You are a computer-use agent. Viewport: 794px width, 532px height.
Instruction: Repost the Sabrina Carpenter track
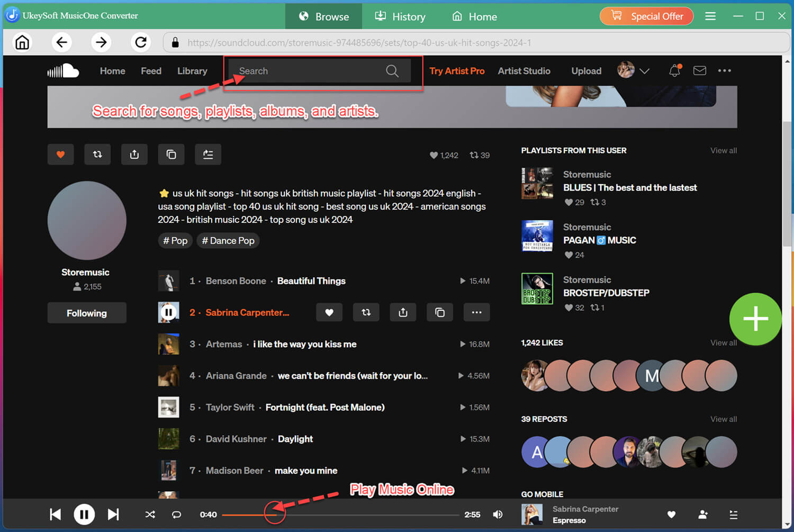click(366, 312)
